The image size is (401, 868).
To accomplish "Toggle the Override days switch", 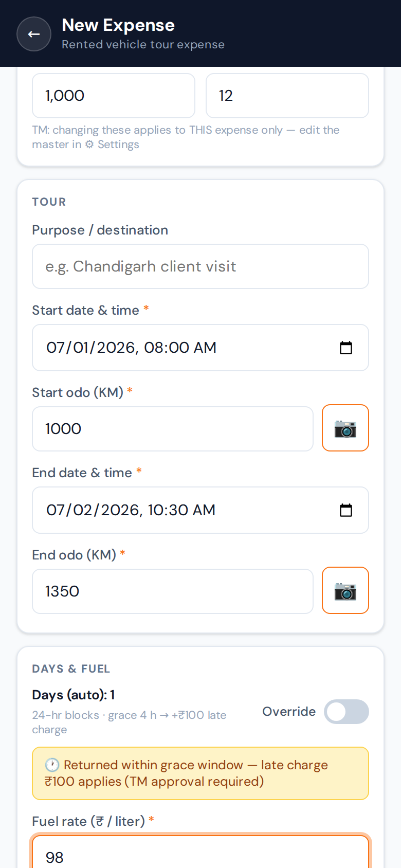I will click(x=347, y=712).
